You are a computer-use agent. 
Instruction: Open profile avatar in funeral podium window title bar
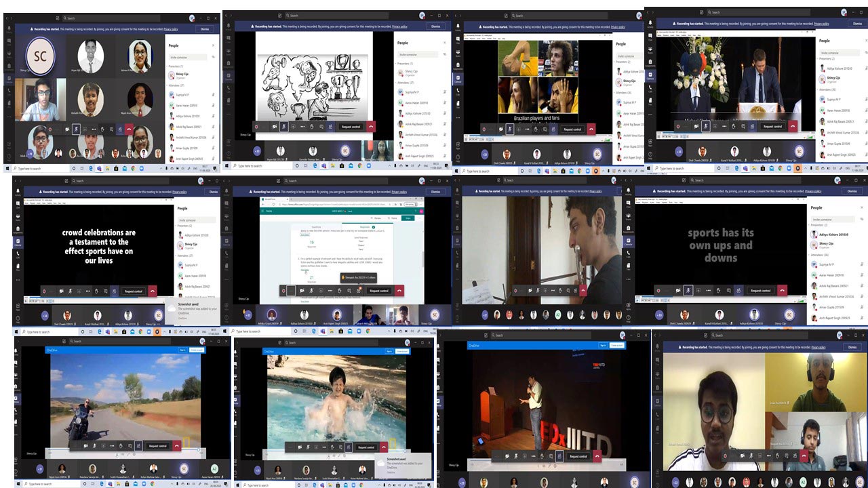point(844,12)
